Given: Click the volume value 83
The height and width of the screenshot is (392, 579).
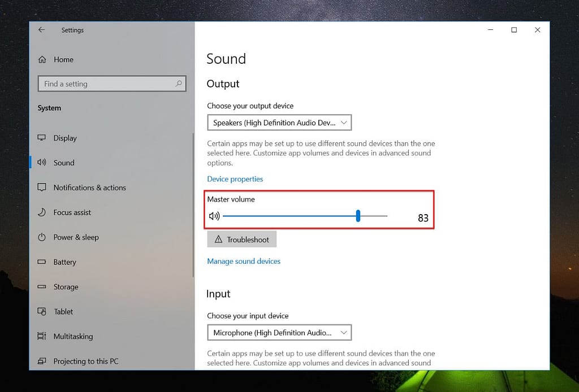Looking at the screenshot, I should click(423, 218).
